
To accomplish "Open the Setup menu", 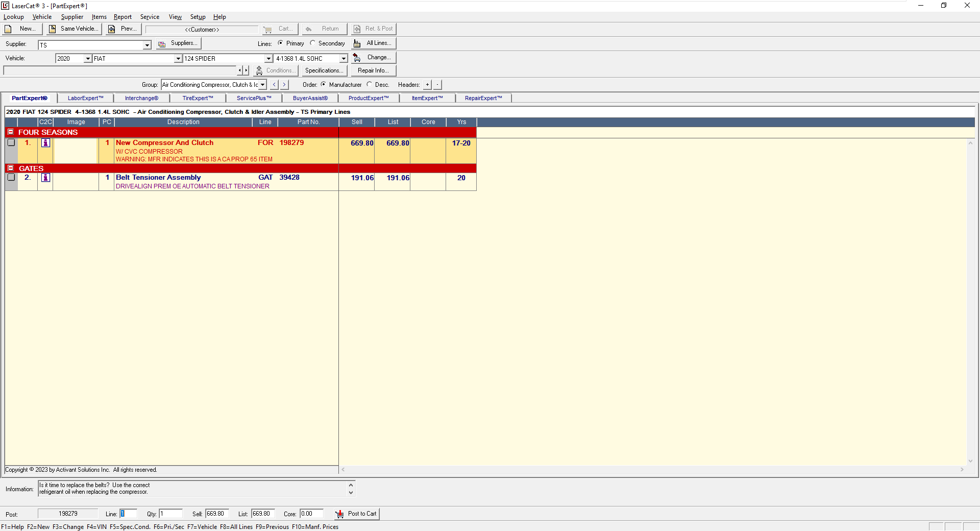I will point(198,17).
